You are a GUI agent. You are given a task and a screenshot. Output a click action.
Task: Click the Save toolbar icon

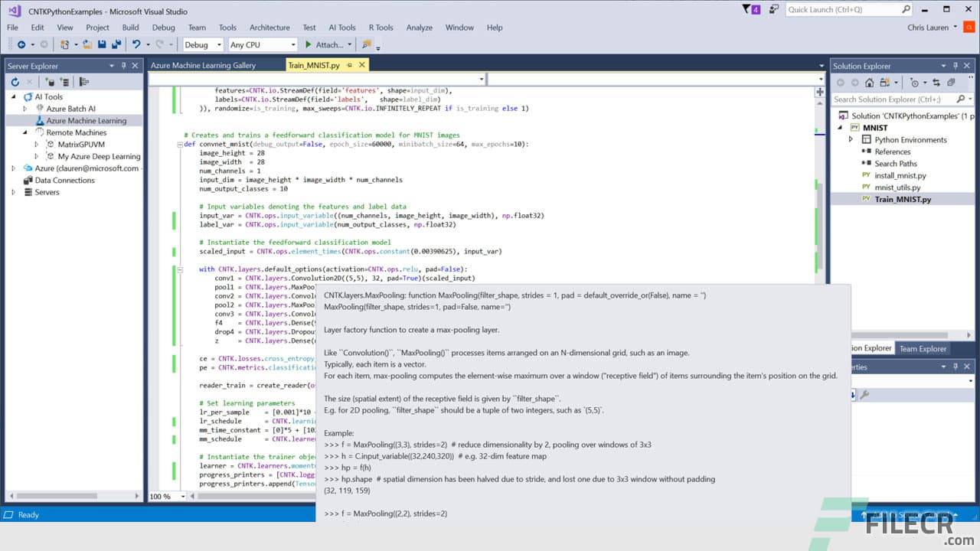(x=102, y=44)
